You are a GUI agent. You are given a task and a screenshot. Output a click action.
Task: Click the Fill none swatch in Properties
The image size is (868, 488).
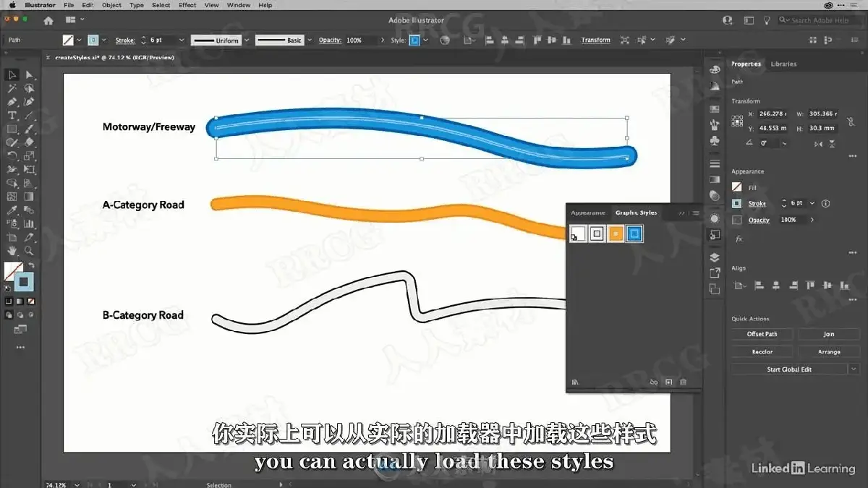coord(737,187)
